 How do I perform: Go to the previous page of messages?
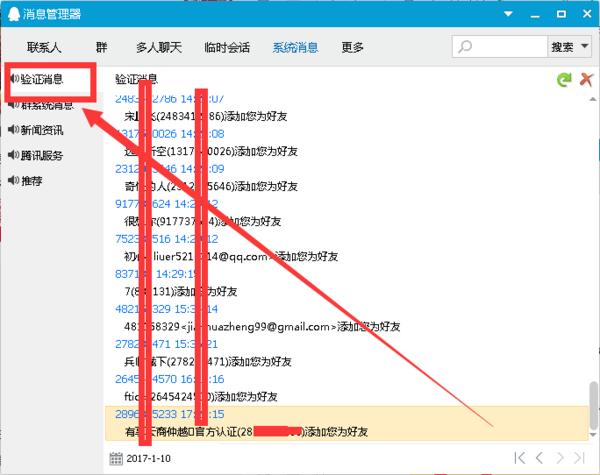coord(540,458)
